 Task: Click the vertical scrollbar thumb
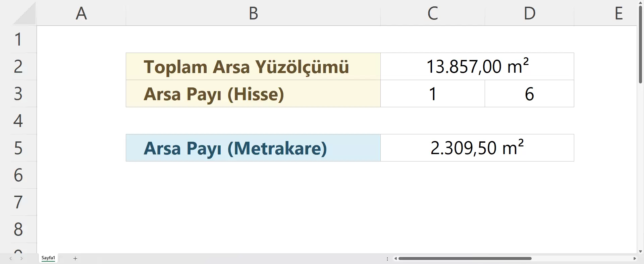(640, 44)
